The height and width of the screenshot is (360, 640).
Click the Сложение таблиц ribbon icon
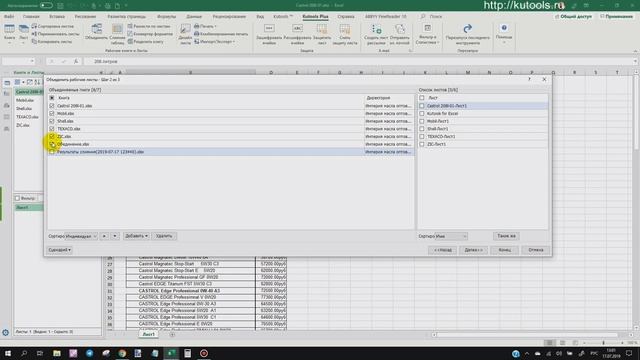tap(117, 34)
